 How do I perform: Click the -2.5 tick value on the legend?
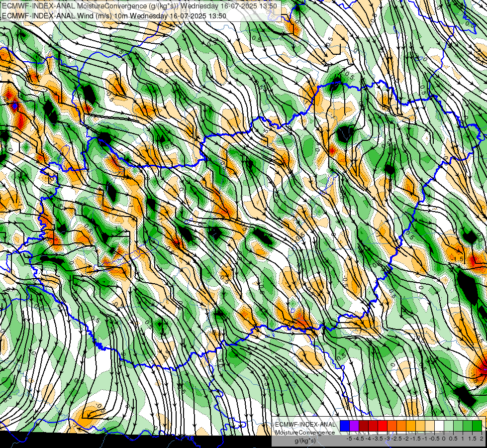(396, 439)
